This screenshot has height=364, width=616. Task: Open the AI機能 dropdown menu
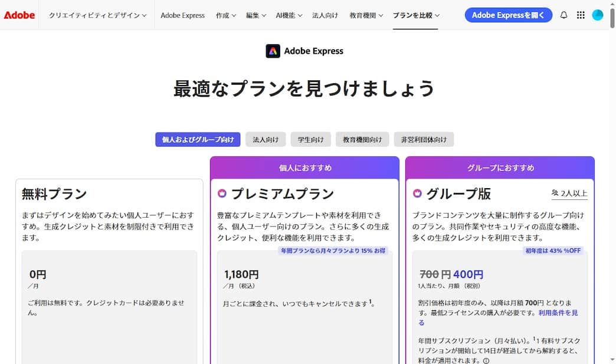(289, 15)
